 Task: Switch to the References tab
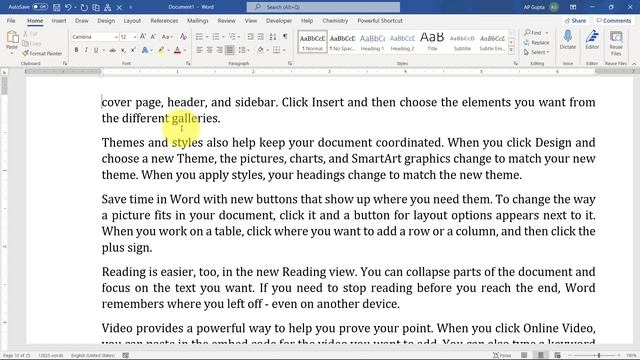[x=164, y=20]
